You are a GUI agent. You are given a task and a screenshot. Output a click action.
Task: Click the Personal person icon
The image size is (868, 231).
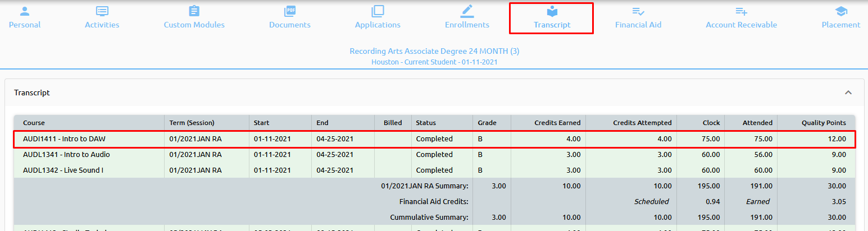[x=24, y=11]
